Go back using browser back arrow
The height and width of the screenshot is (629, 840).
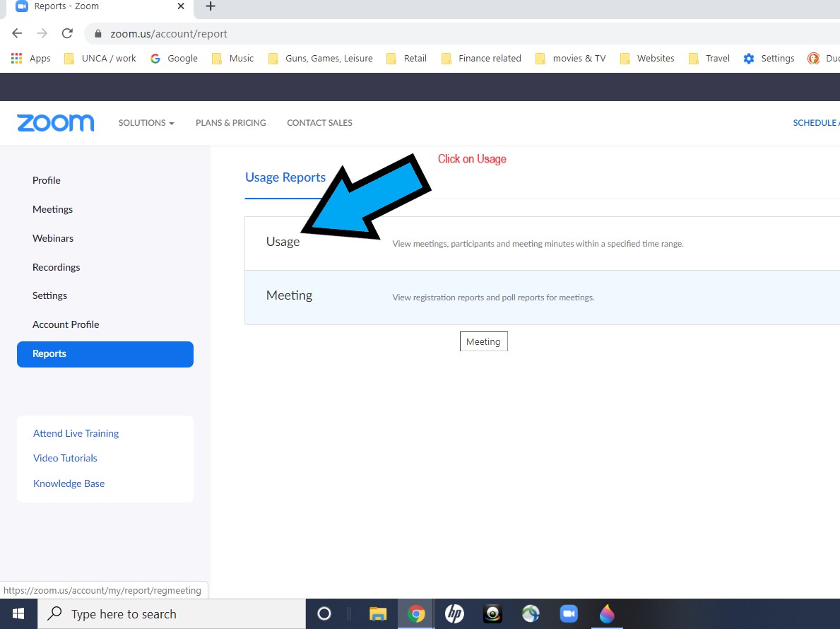coord(18,33)
